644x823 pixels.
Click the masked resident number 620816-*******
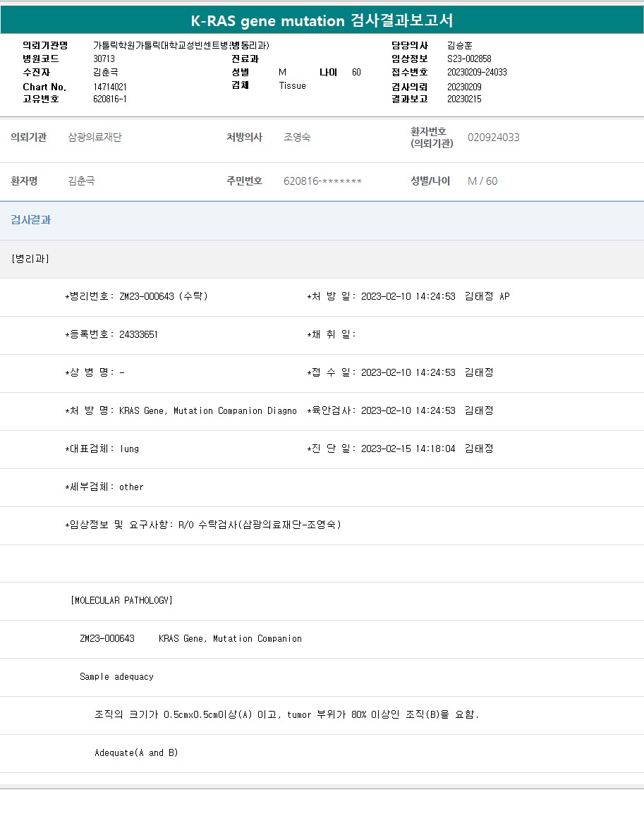[322, 181]
